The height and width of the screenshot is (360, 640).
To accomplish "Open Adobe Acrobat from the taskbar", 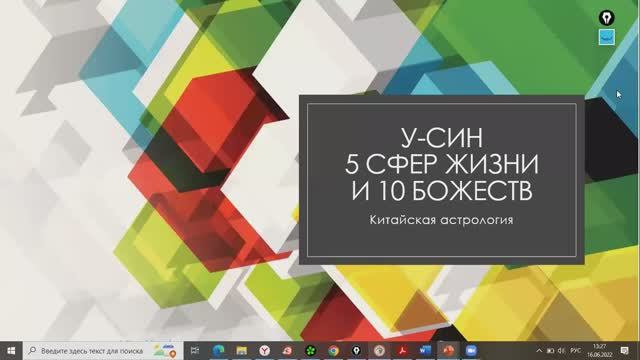I will tap(402, 351).
